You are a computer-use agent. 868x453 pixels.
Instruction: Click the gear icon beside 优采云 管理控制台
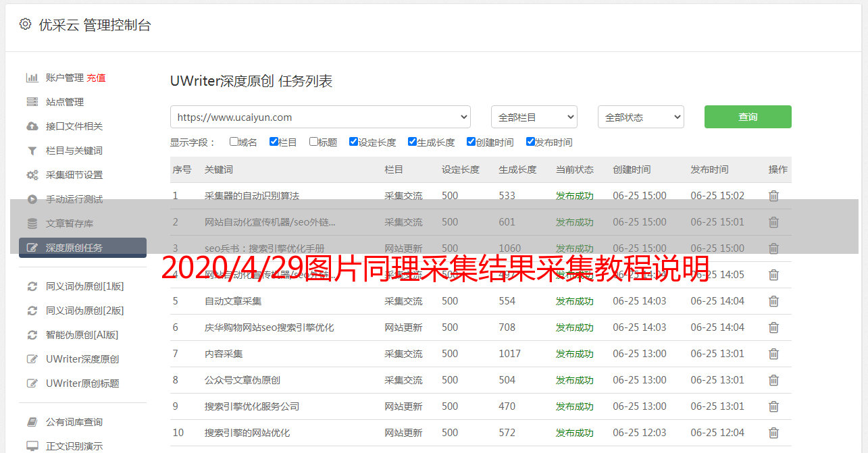(25, 24)
